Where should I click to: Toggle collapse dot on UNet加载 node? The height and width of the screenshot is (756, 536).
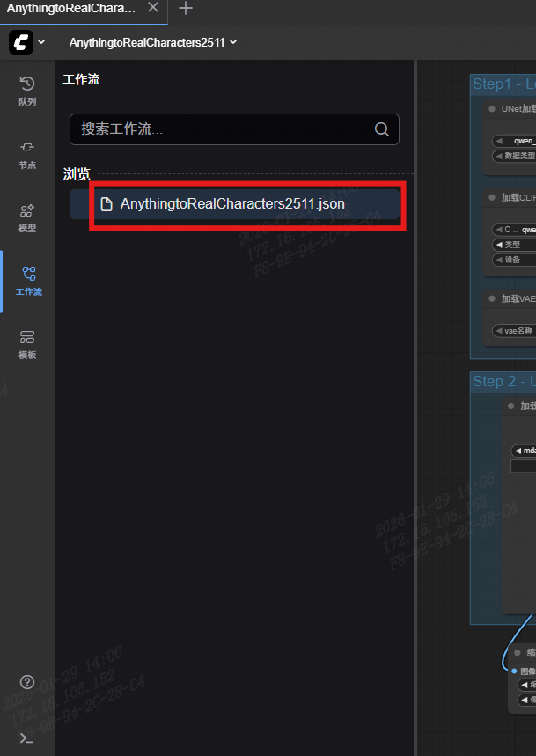491,109
